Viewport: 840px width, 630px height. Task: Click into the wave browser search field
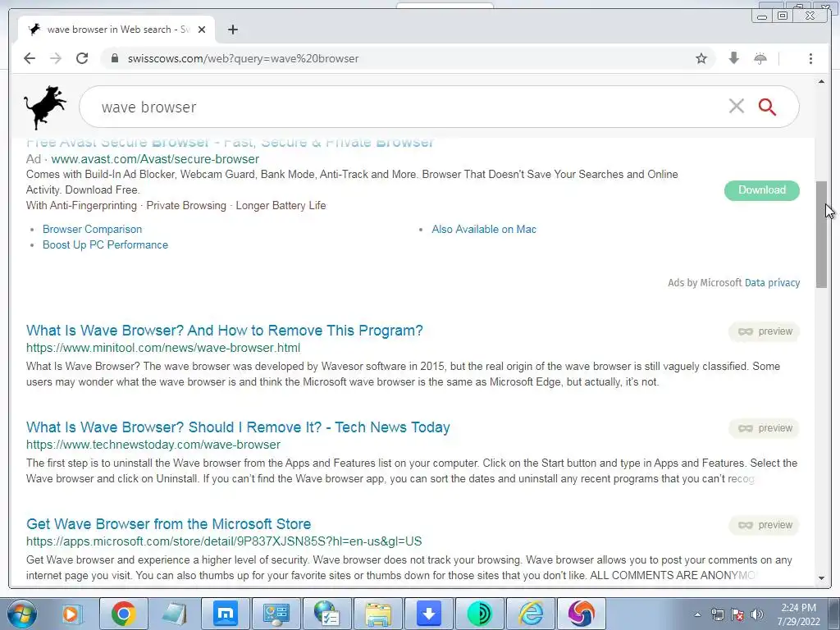407,107
